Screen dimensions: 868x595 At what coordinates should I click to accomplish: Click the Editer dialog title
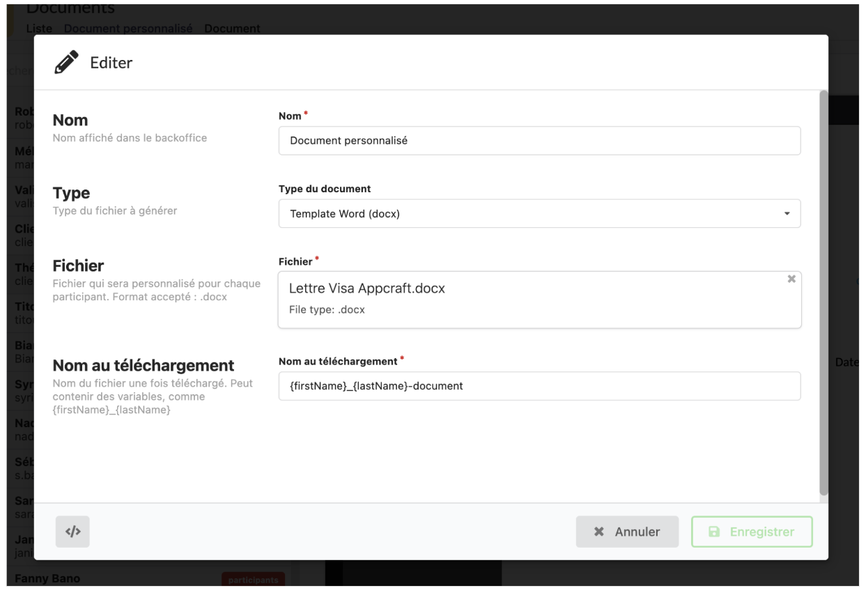tap(111, 63)
